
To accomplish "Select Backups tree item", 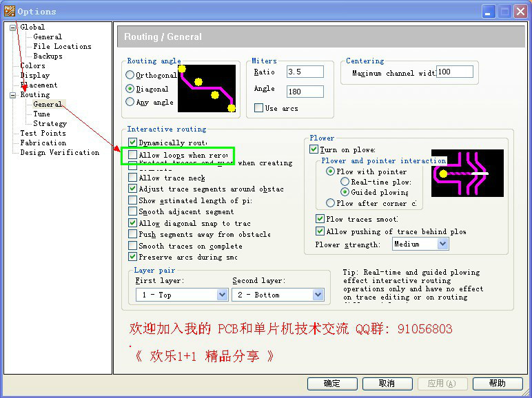I will tap(48, 56).
